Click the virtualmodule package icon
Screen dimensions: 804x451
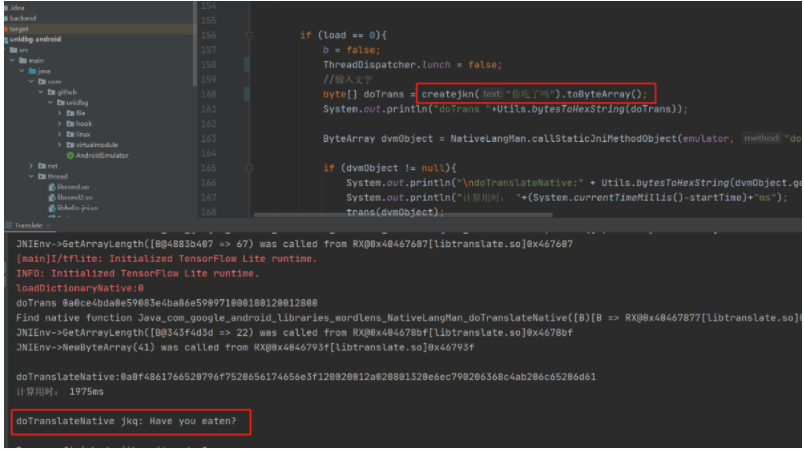pyautogui.click(x=70, y=145)
